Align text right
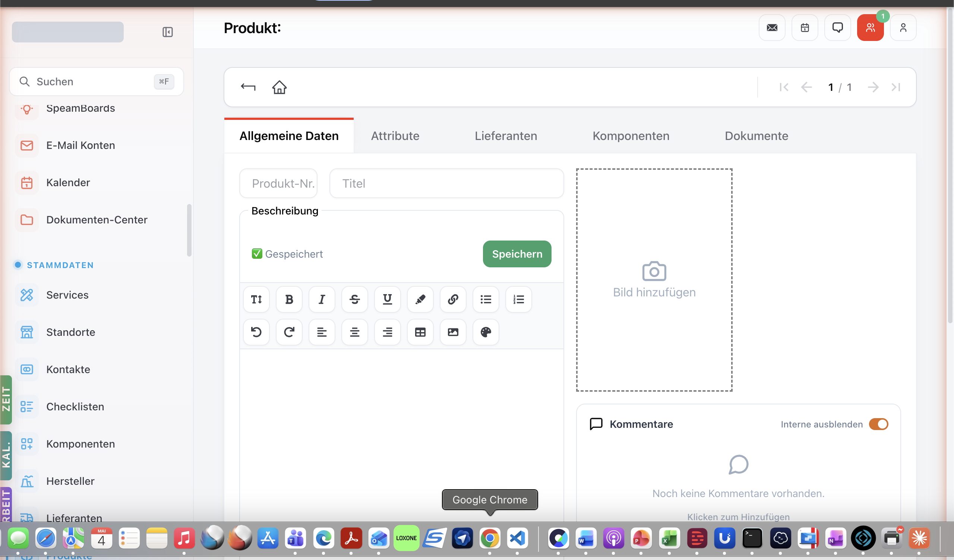The height and width of the screenshot is (560, 954). coord(387,332)
